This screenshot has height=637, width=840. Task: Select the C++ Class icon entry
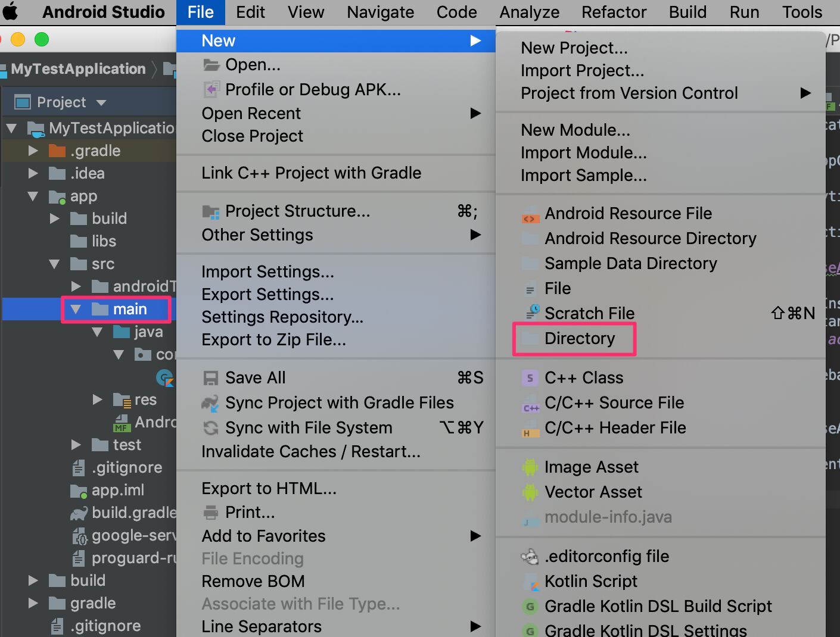click(x=529, y=378)
